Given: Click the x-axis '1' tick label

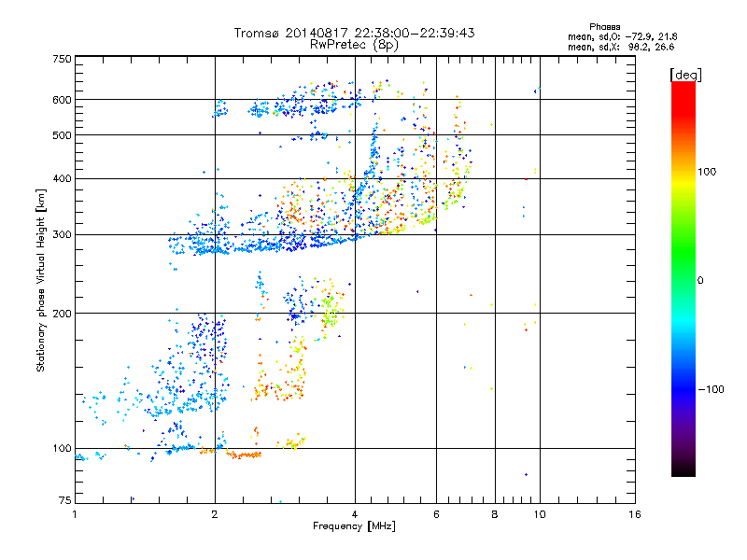Looking at the screenshot, I should point(75,514).
